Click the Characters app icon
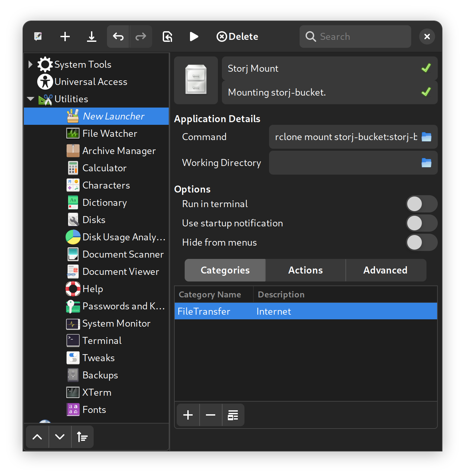The image size is (465, 476). 73,185
